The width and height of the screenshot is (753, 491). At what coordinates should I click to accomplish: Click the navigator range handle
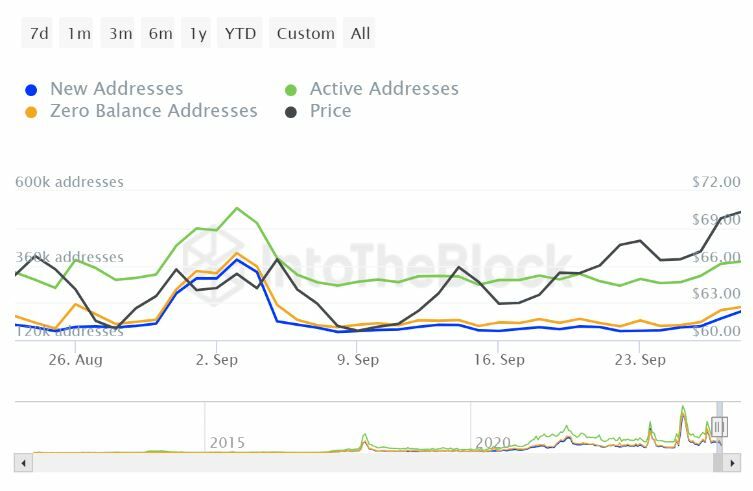(718, 428)
